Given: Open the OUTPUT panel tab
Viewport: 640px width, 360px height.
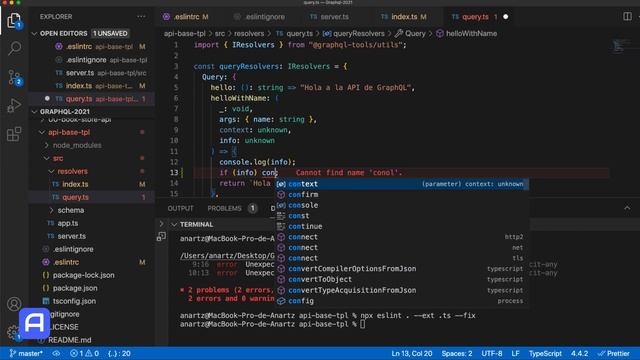Looking at the screenshot, I should (x=180, y=209).
